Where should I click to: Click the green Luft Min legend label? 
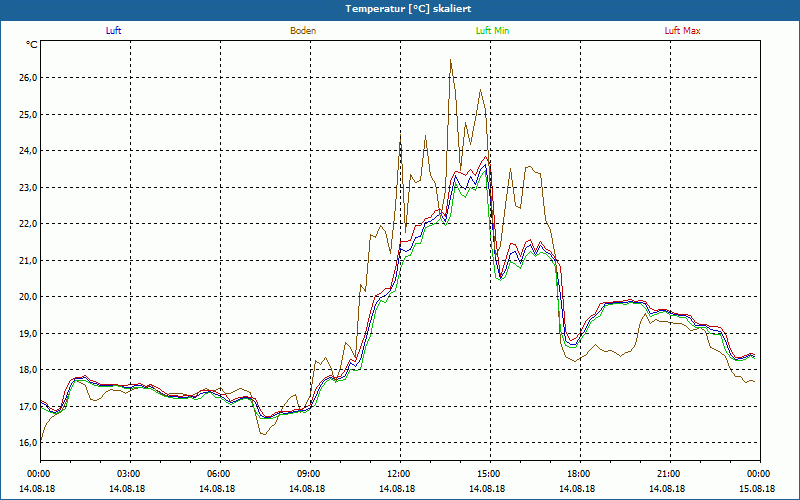(x=492, y=31)
